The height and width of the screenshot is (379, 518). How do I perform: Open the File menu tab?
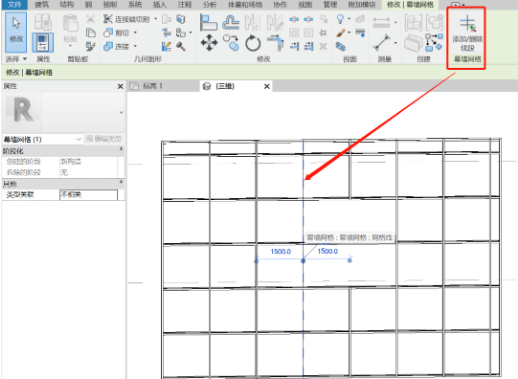tap(14, 4)
